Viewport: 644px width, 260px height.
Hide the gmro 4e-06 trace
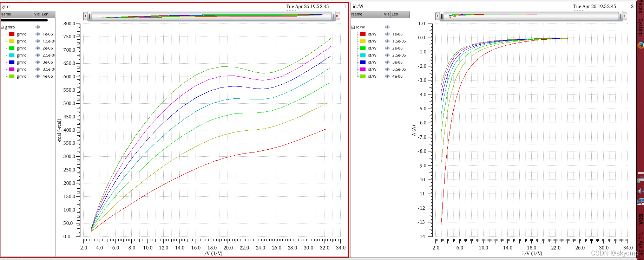point(38,76)
